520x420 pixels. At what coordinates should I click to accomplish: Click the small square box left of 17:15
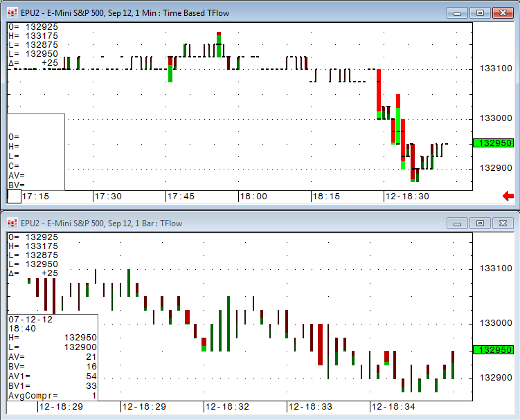(x=13, y=197)
